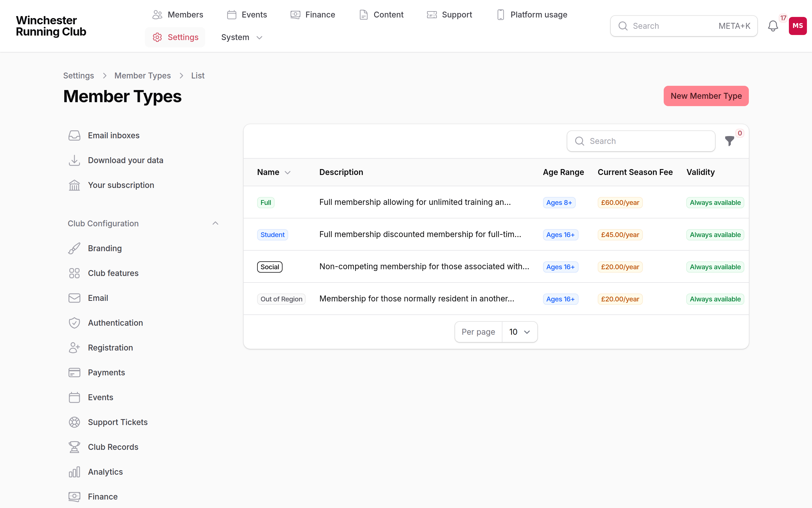Click the Current Season Fee column header
Image resolution: width=812 pixels, height=508 pixels.
tap(635, 172)
